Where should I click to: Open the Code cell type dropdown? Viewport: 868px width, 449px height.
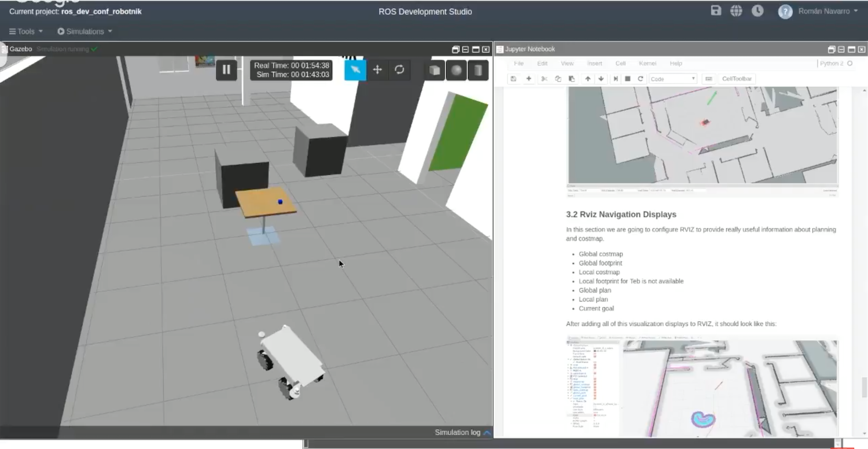click(x=673, y=79)
